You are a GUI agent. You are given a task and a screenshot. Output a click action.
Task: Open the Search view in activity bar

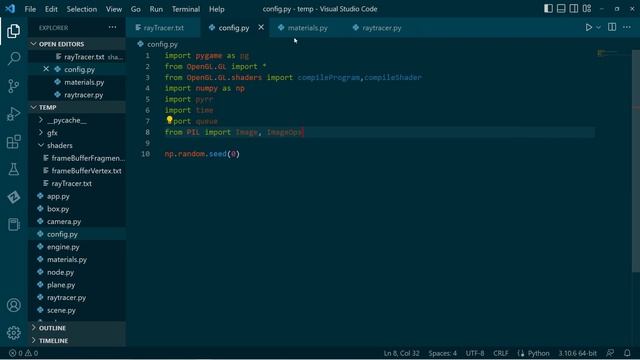(x=13, y=58)
